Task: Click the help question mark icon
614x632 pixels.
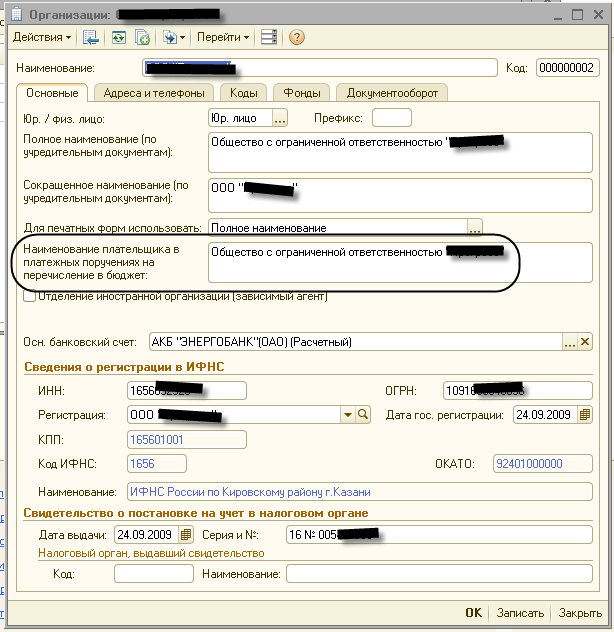Action: [296, 38]
